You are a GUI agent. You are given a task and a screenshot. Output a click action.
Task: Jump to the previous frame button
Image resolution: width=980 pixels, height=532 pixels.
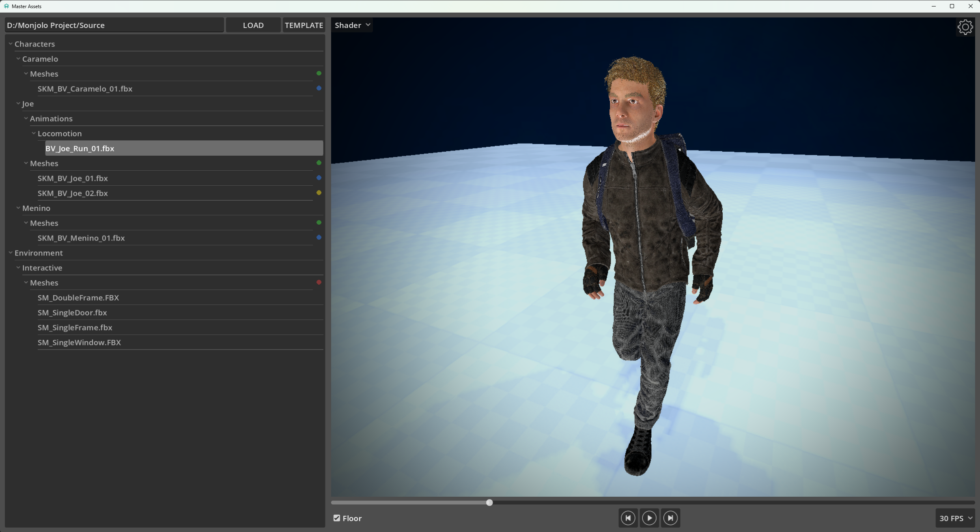628,518
